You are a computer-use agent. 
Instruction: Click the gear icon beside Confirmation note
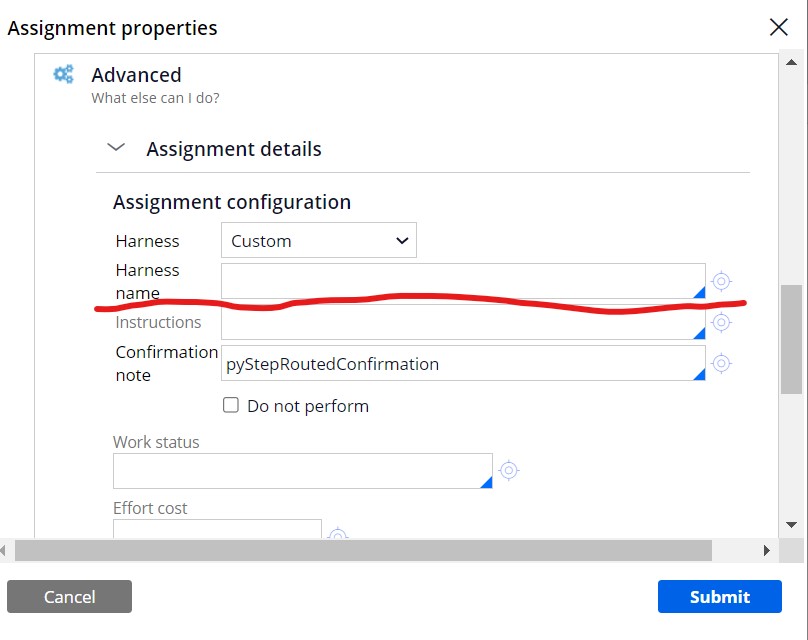[x=722, y=363]
